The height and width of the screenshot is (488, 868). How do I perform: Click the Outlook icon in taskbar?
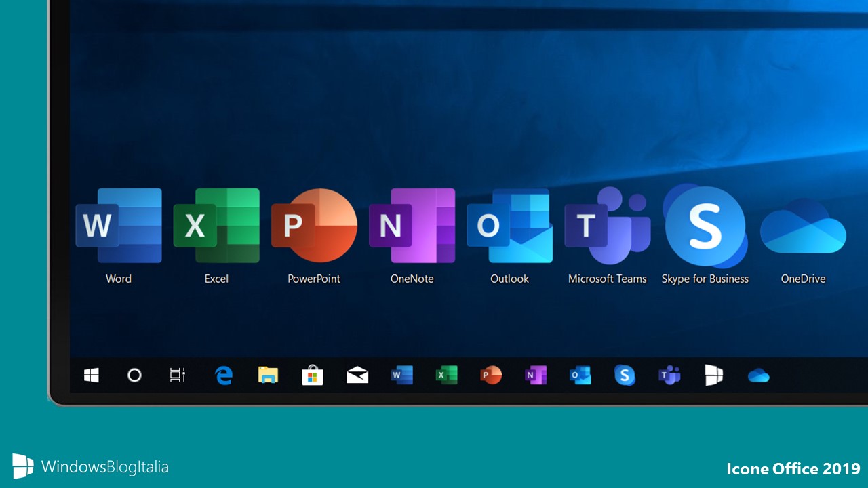(x=580, y=375)
